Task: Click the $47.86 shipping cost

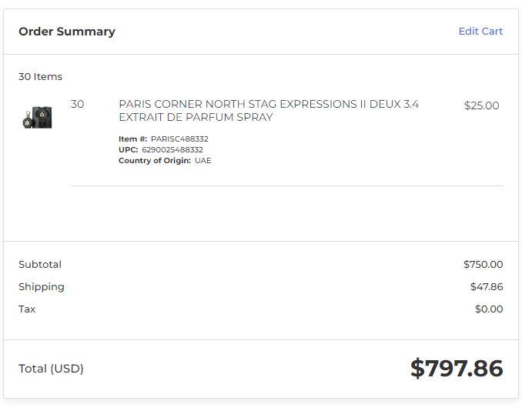Action: click(x=487, y=287)
